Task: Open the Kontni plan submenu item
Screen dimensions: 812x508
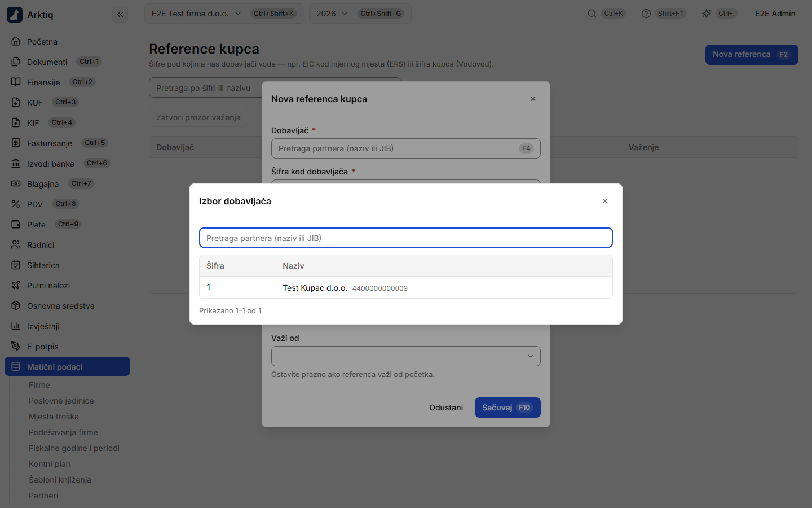Action: point(50,464)
